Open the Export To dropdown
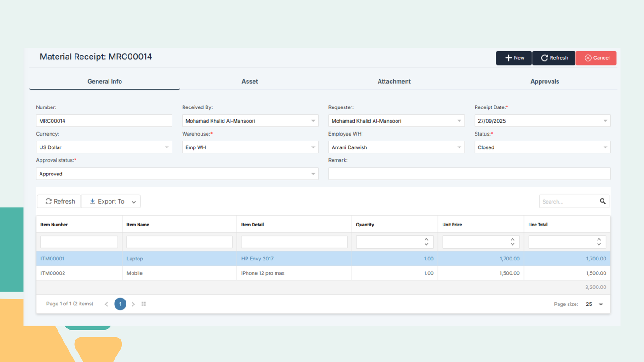This screenshot has width=644, height=362. [x=111, y=201]
